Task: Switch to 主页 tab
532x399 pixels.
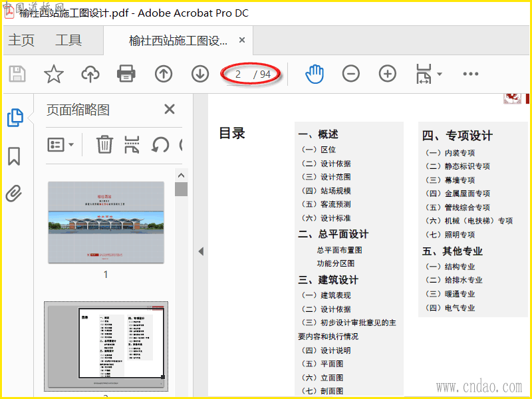Action: tap(21, 40)
